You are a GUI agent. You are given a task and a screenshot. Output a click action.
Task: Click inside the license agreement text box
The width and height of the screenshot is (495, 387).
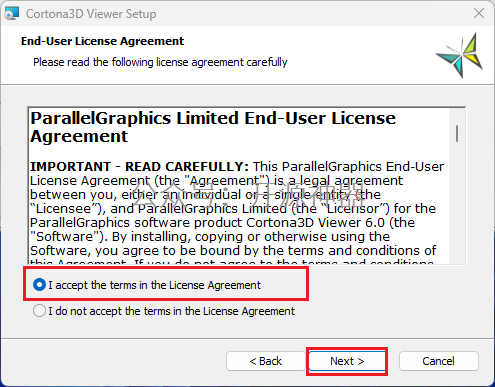[239, 186]
